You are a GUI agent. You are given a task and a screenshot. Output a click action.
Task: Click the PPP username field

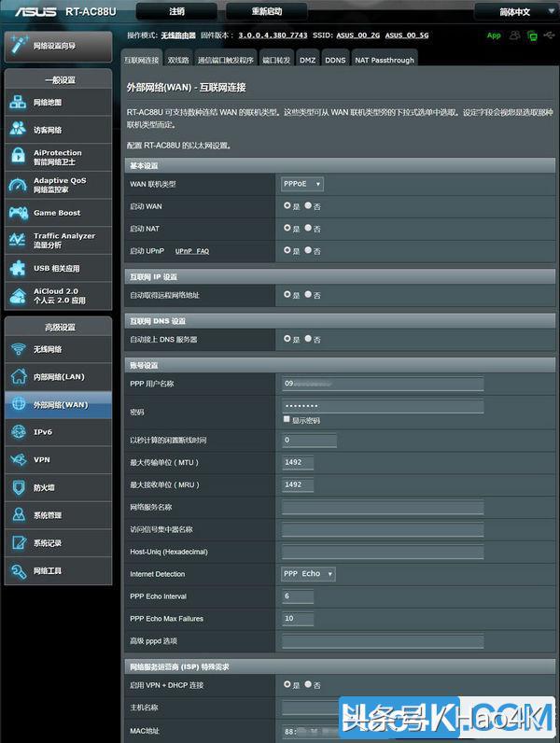[383, 384]
